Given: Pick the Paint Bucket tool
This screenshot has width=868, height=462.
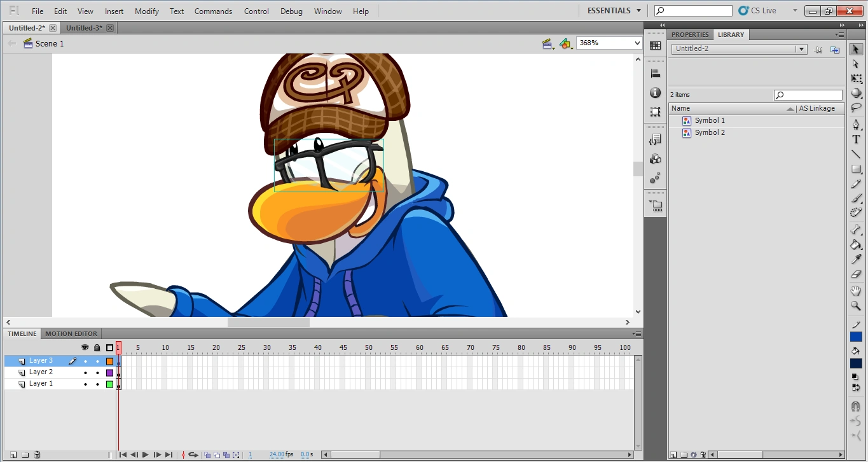Looking at the screenshot, I should tap(856, 245).
